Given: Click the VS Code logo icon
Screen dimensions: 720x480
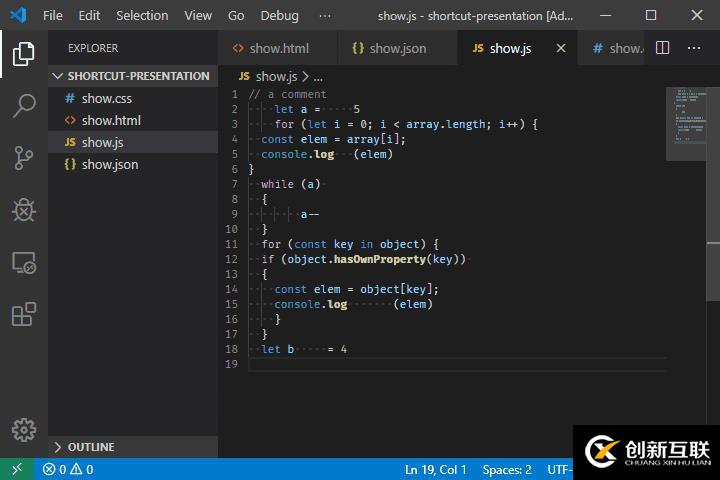Looking at the screenshot, I should tap(18, 15).
